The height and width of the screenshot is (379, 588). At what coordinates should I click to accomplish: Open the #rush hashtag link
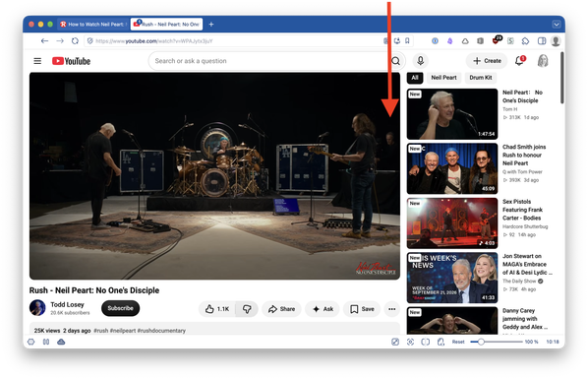click(x=101, y=331)
